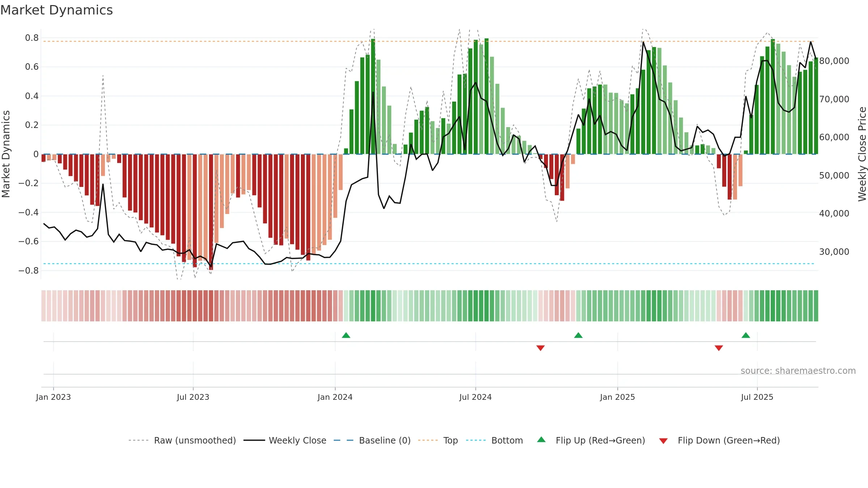Click the 80,000 price axis tick
The height and width of the screenshot is (488, 868).
834,61
